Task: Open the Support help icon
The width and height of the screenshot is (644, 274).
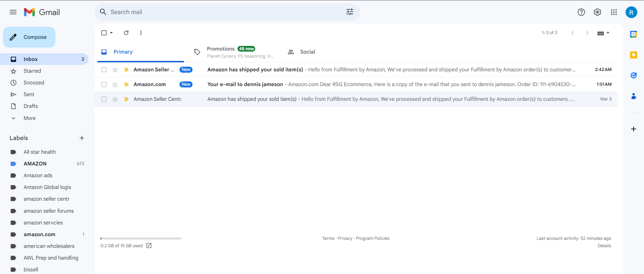Action: [581, 12]
